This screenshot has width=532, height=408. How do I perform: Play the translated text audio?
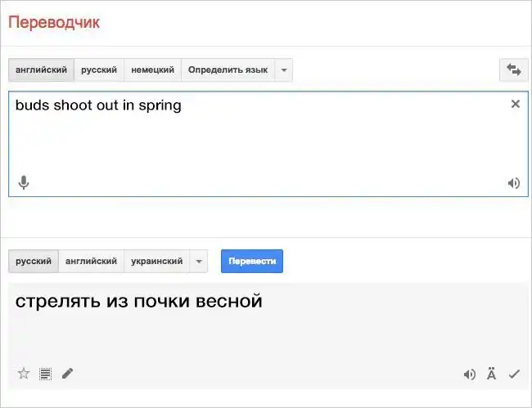pyautogui.click(x=469, y=374)
